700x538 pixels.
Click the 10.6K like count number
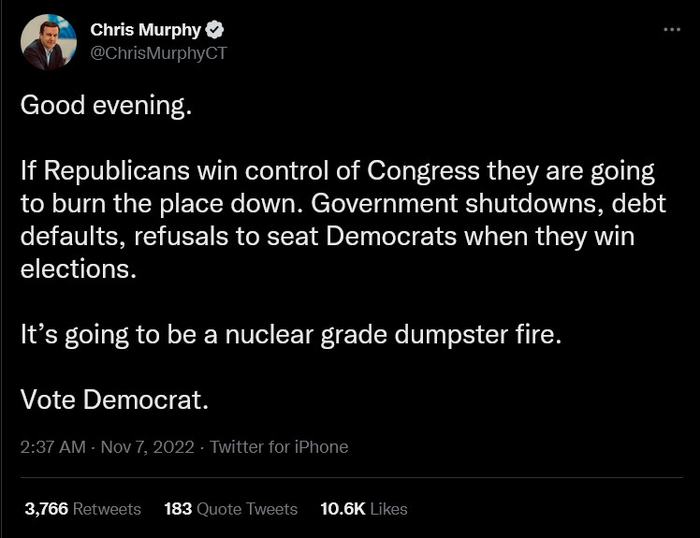pyautogui.click(x=342, y=509)
